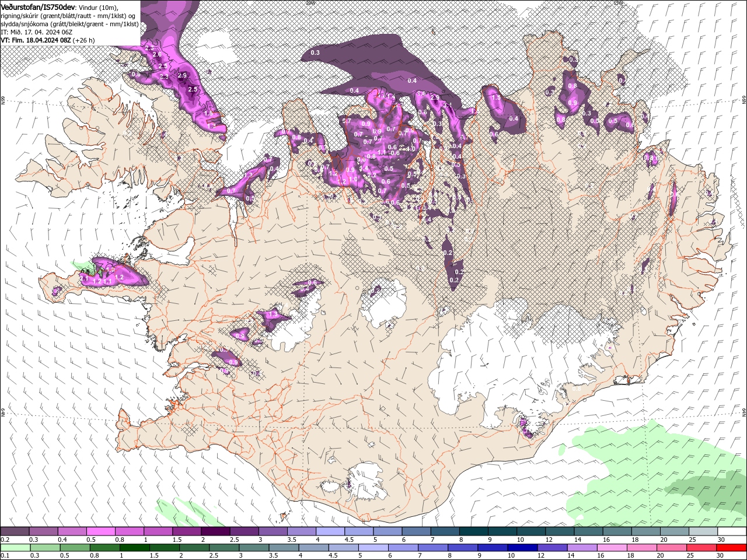Select deep blue rain swatch between 10 and 12
The height and width of the screenshot is (560, 747).
[x=523, y=547]
